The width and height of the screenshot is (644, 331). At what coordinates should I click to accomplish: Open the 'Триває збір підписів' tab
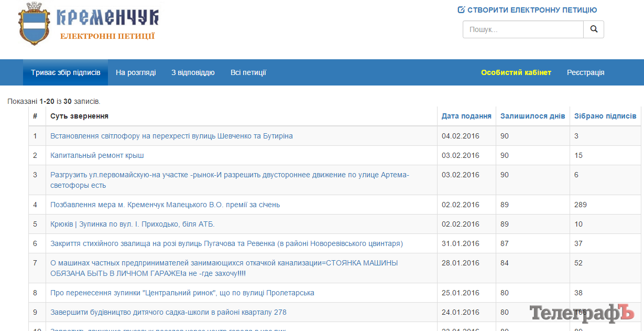point(66,72)
